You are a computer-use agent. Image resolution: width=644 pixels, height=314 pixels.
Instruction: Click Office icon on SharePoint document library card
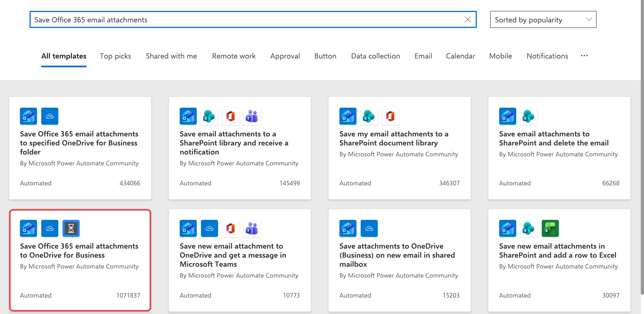pos(391,116)
